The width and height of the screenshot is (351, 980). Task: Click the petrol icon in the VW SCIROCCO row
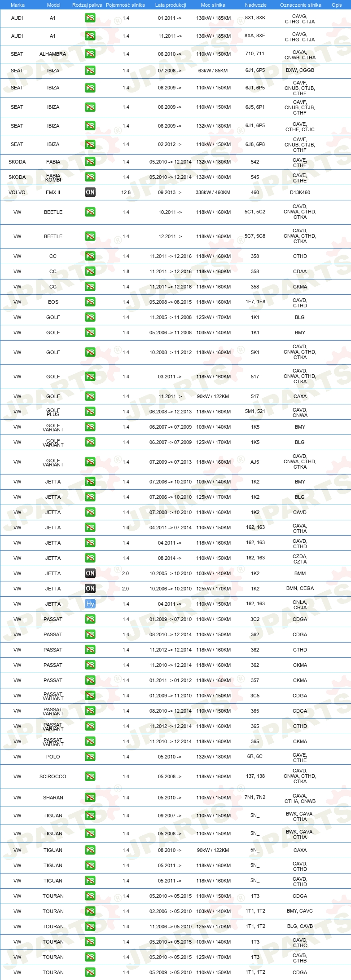(x=90, y=776)
